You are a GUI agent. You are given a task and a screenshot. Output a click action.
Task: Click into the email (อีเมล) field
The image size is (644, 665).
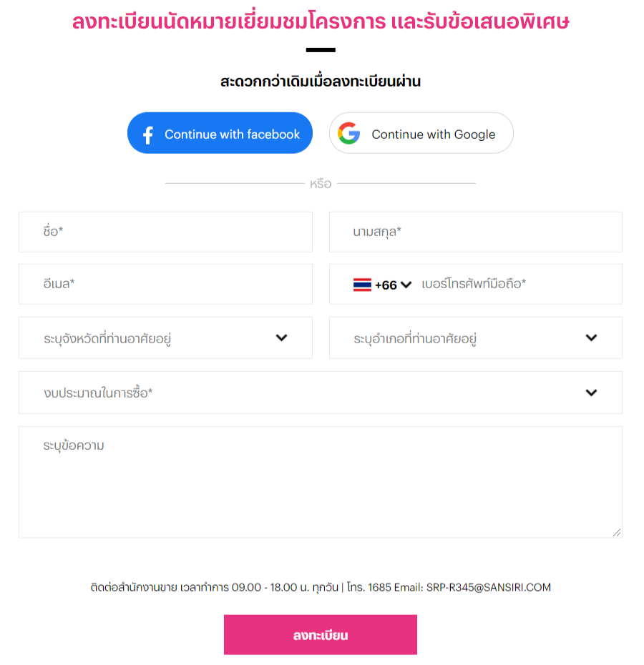pyautogui.click(x=165, y=284)
